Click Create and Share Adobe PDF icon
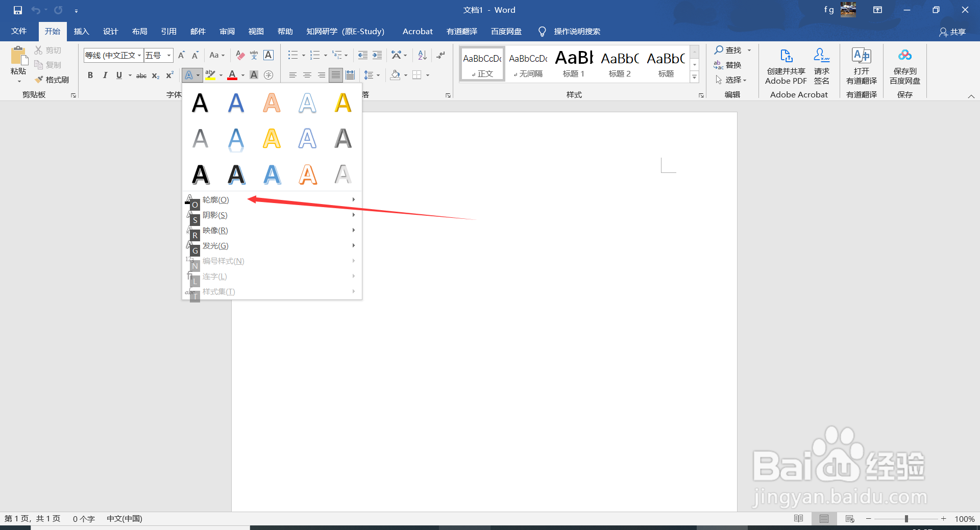Image resolution: width=980 pixels, height=530 pixels. (x=786, y=55)
